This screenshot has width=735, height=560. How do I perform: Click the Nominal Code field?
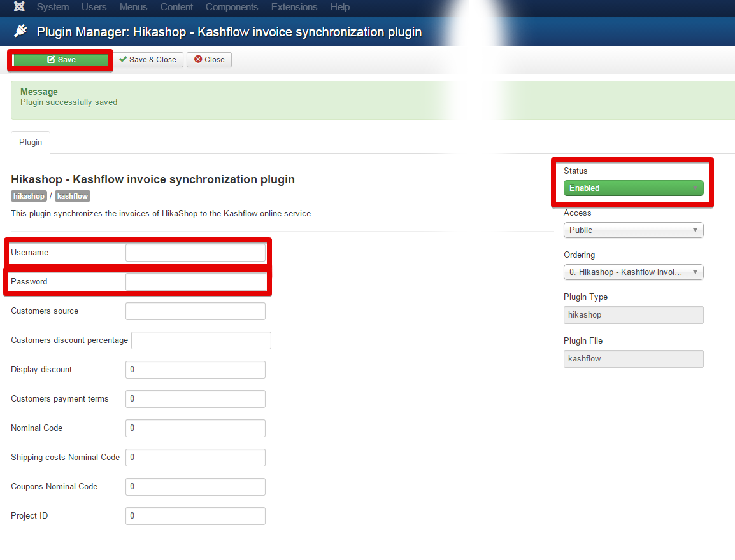coord(196,428)
